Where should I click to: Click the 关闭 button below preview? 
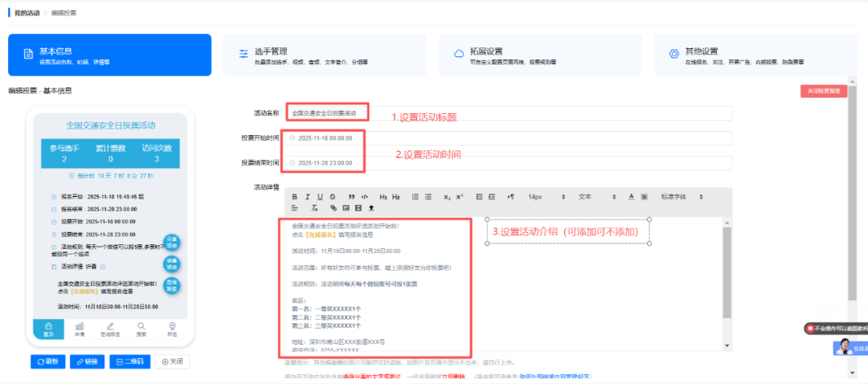(x=172, y=362)
